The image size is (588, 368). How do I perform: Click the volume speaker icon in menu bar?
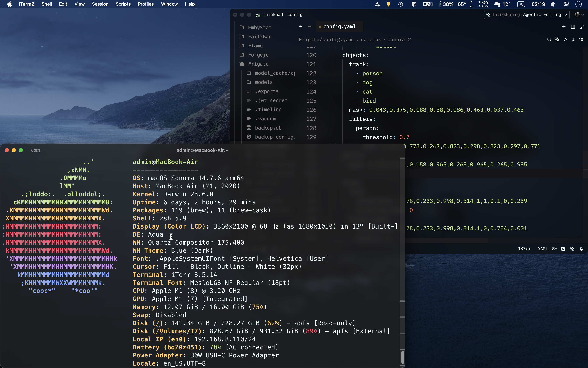tap(553, 4)
